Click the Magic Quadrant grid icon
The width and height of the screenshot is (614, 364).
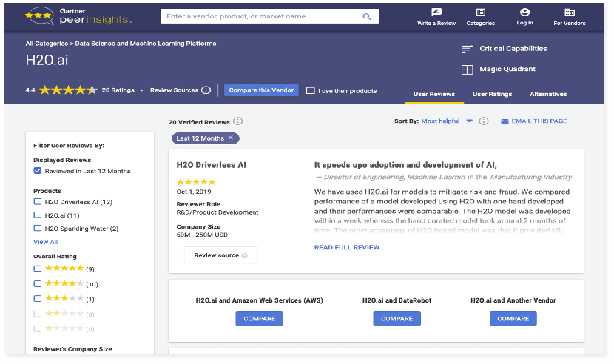click(467, 70)
